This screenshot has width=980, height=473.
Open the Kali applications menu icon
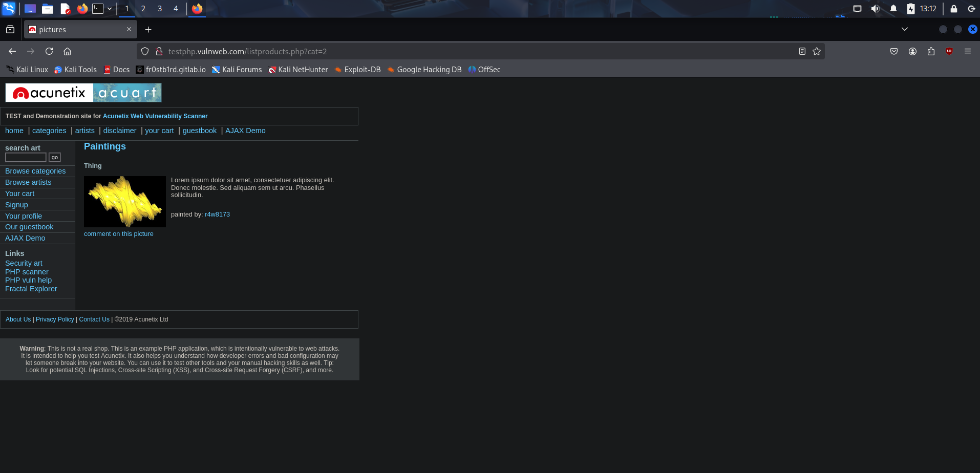click(9, 9)
